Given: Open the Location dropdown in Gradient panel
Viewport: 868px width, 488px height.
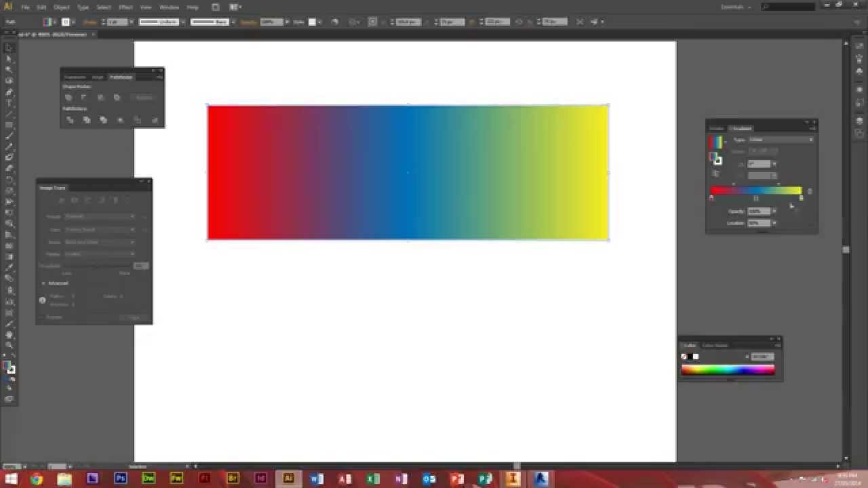Looking at the screenshot, I should 774,223.
